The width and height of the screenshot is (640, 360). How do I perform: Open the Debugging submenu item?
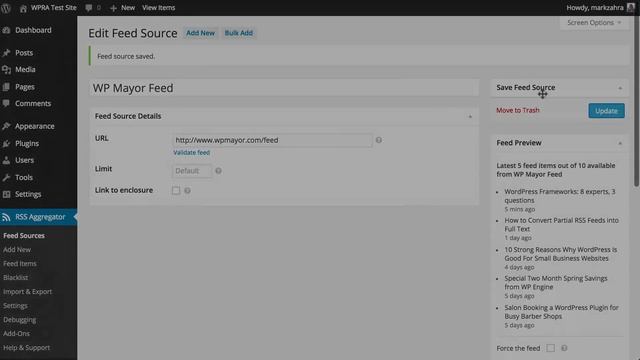(x=20, y=320)
